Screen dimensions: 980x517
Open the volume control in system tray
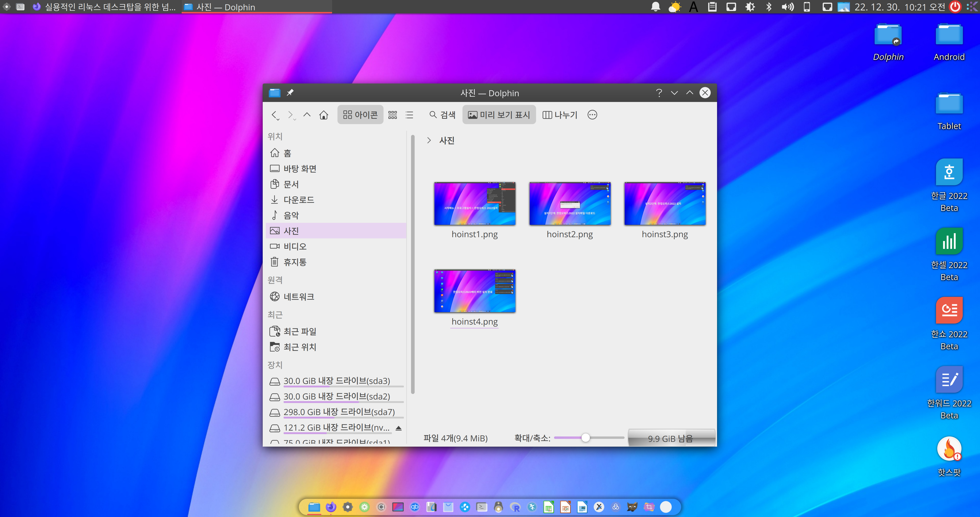pyautogui.click(x=788, y=7)
